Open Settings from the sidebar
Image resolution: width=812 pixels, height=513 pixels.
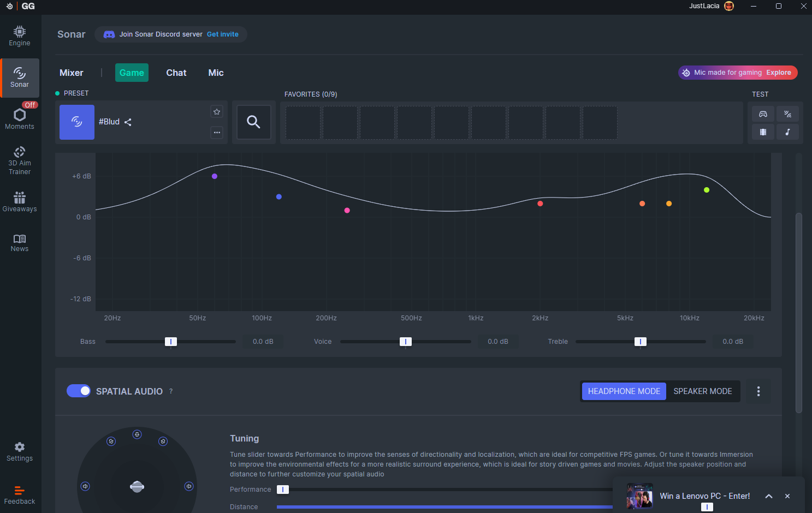pyautogui.click(x=20, y=452)
